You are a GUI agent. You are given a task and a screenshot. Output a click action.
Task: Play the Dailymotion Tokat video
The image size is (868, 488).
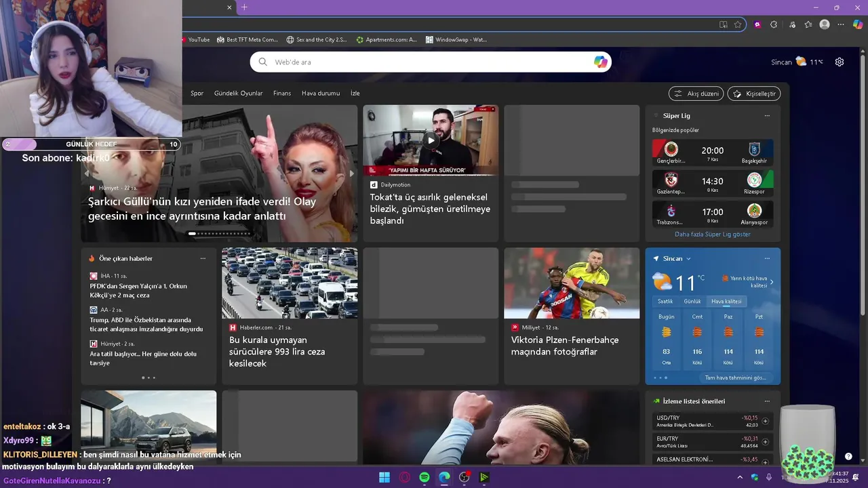click(x=431, y=140)
